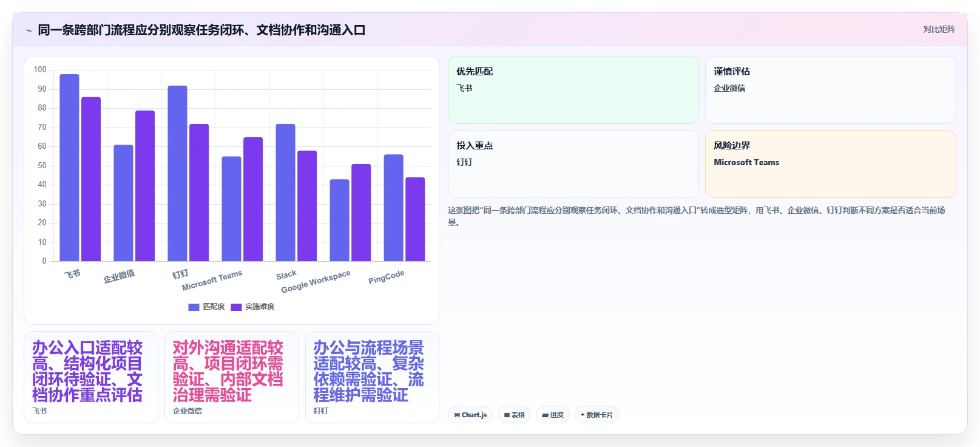Click the icon in the 进度 tag

[545, 415]
